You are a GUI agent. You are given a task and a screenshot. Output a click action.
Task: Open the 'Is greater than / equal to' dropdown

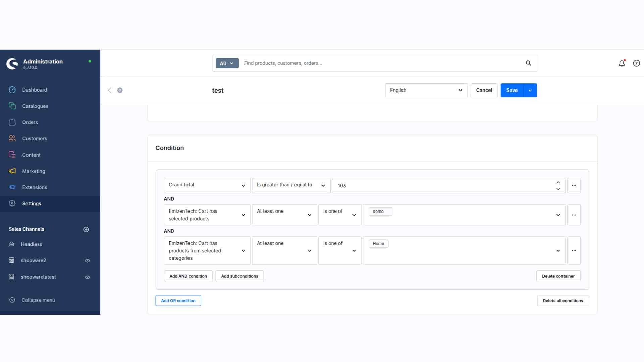tap(291, 185)
